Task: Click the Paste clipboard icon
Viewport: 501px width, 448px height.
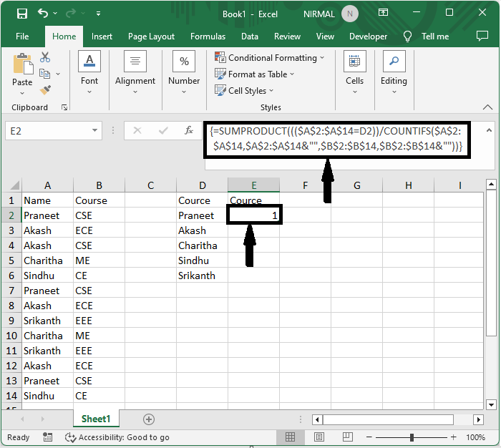Action: [22, 64]
